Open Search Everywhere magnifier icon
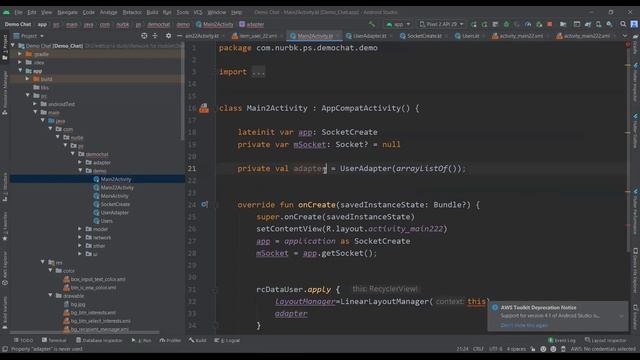This screenshot has height=360, width=640. [x=623, y=24]
